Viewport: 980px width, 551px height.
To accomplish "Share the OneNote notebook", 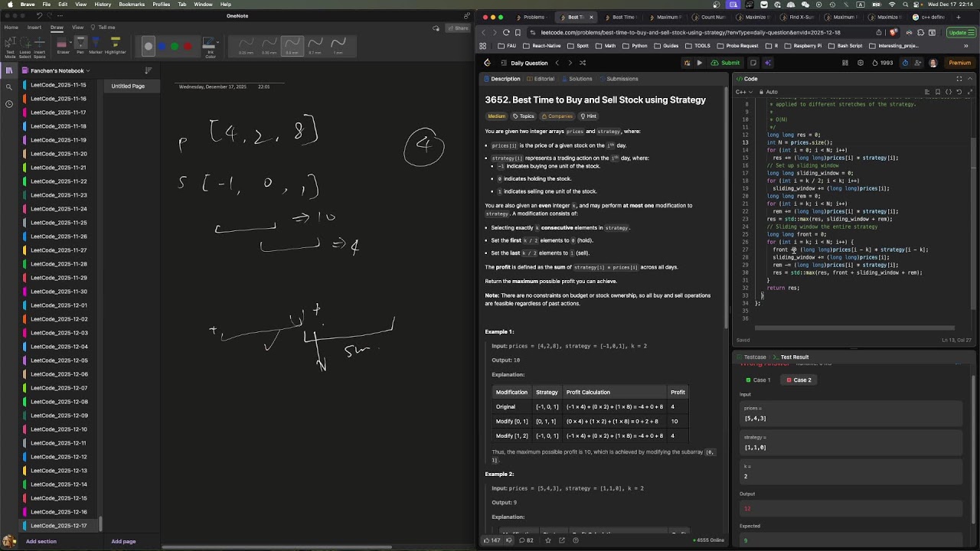I will [x=458, y=28].
